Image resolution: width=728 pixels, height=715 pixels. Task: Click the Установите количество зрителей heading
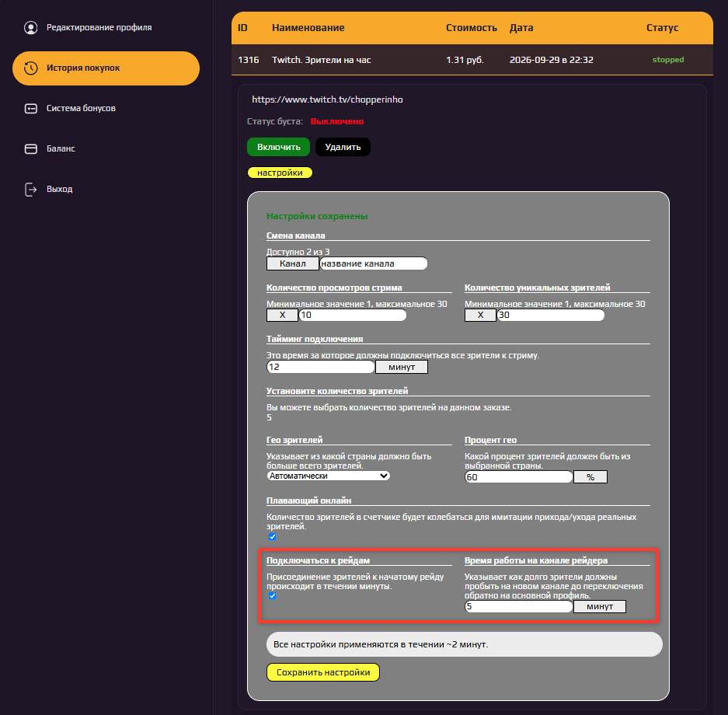tap(337, 391)
